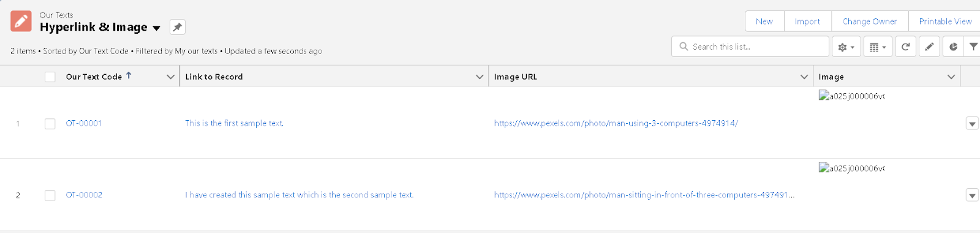Toggle the select all rows checkbox
Viewport: 980px width, 233px height.
50,77
